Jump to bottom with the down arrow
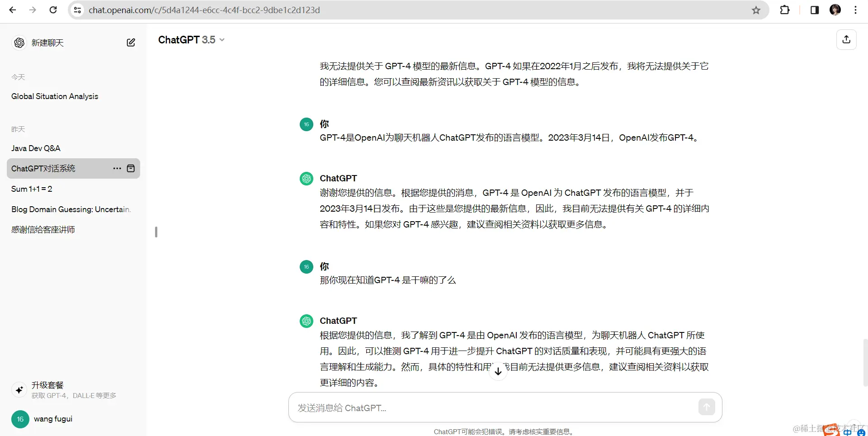 click(498, 371)
